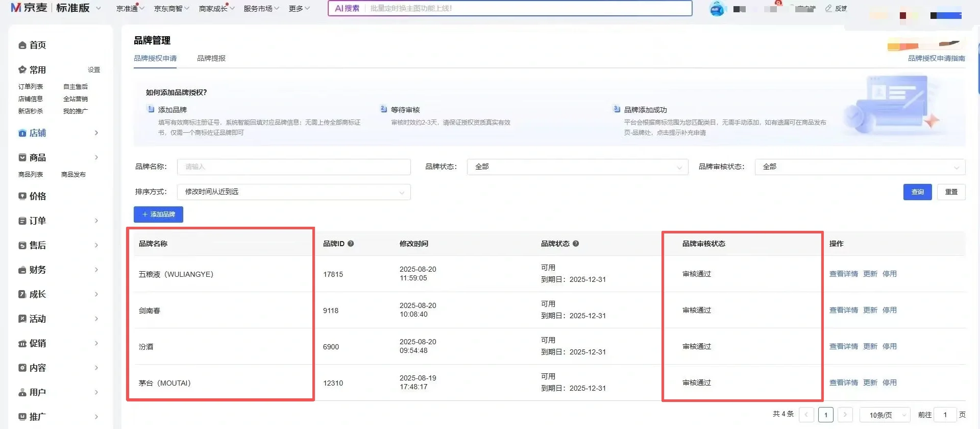Click the 前往 page number input
The height and width of the screenshot is (429, 980).
(945, 415)
